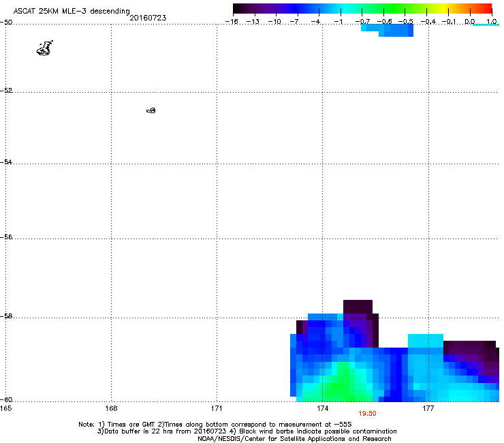Click the small island outline near -52.5 latitude
504x443 pixels.
coord(151,110)
